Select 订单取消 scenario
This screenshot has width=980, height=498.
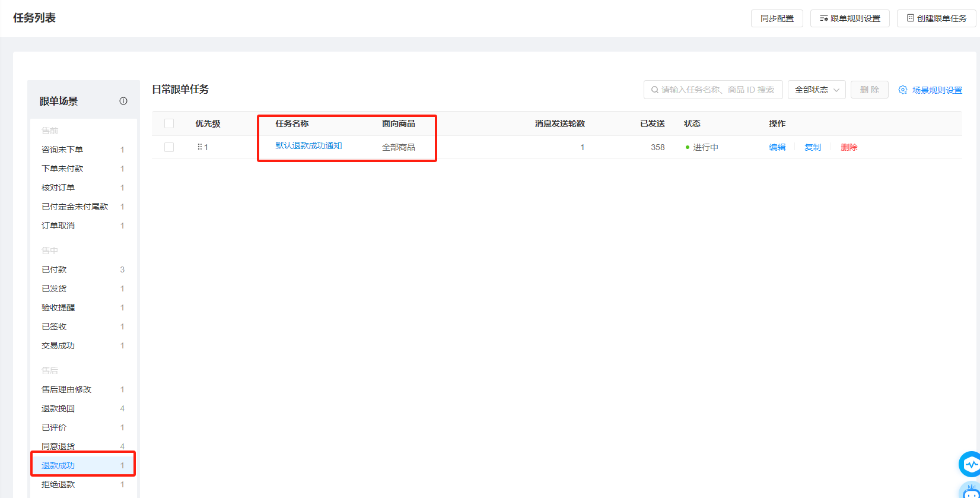coord(83,226)
